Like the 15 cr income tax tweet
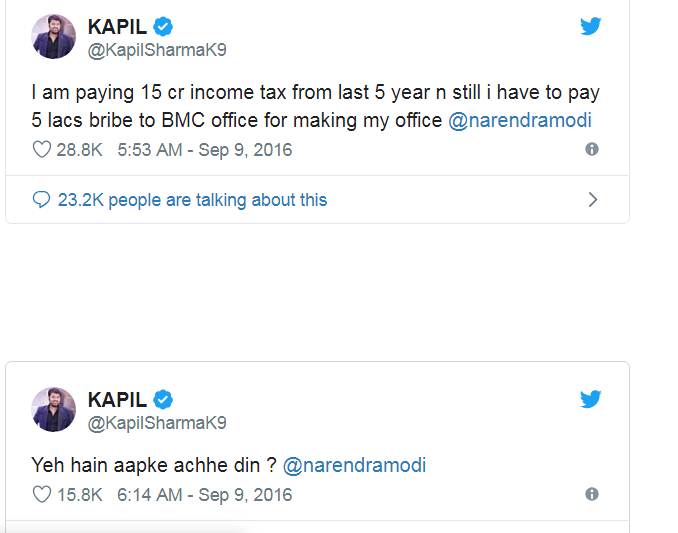Viewport: 678px width, 533px height. pyautogui.click(x=42, y=150)
